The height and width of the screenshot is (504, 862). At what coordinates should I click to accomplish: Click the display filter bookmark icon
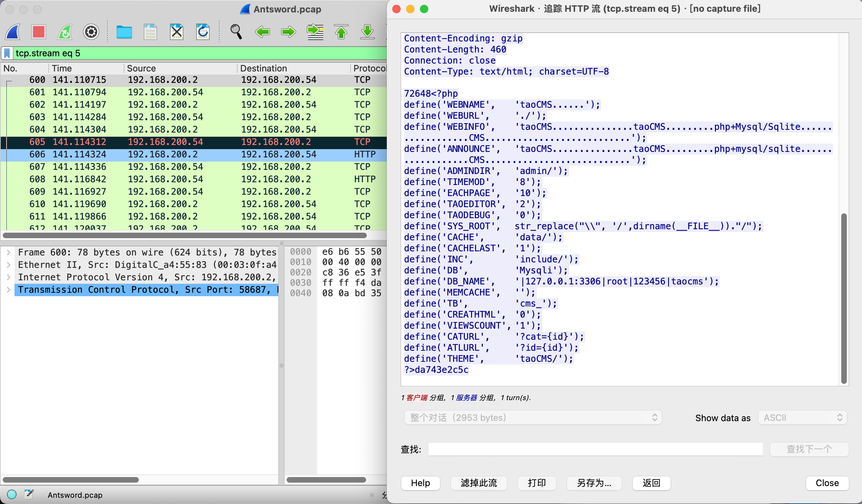point(7,53)
